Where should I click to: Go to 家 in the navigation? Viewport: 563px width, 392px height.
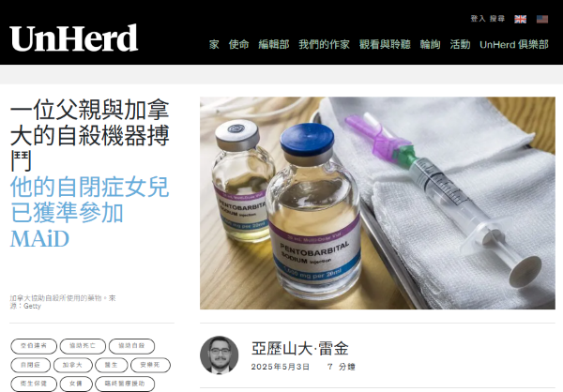214,44
